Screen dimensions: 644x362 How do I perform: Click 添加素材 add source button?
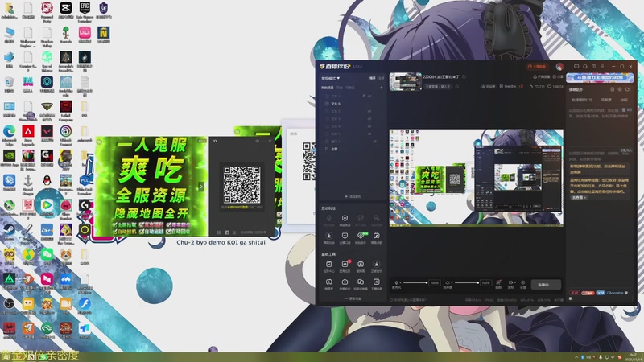[353, 196]
